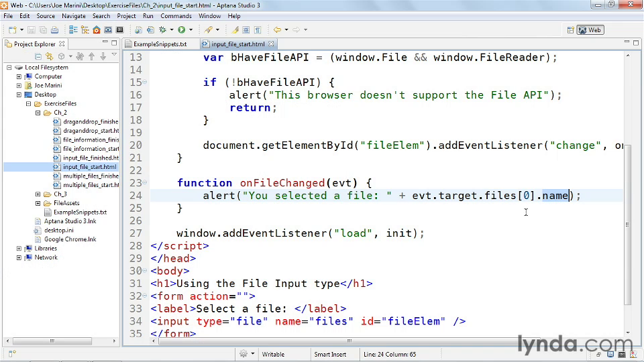Open the Project Explorer toolbar icon

[85, 30]
